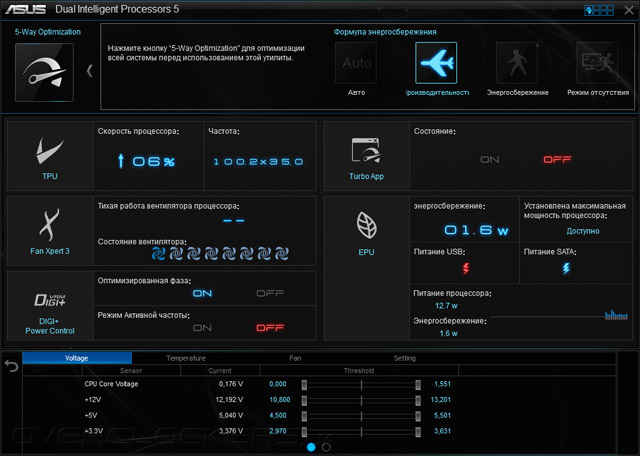Viewport: 640px width, 456px height.
Task: Click the first blue fan status icon
Action: (158, 254)
